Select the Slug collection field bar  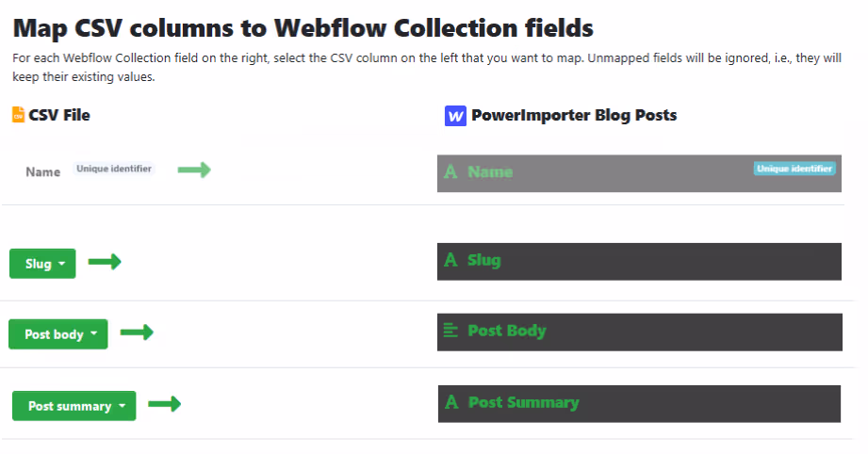point(639,262)
